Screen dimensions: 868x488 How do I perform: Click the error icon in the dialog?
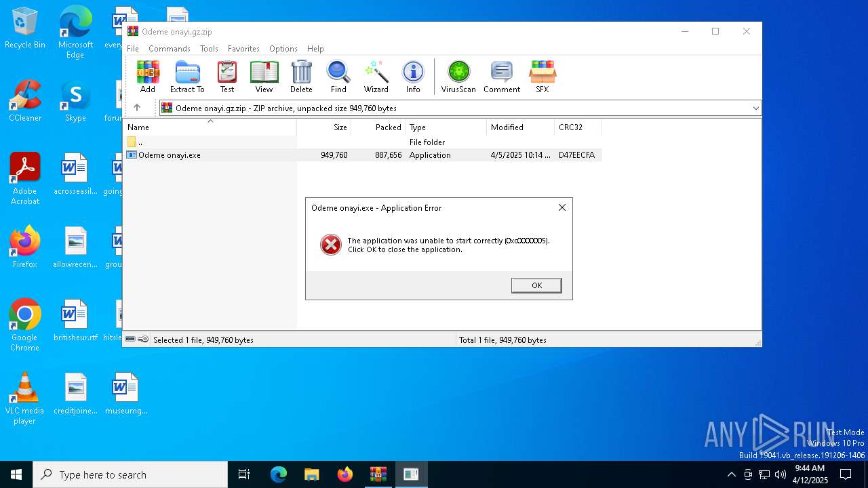coord(331,245)
